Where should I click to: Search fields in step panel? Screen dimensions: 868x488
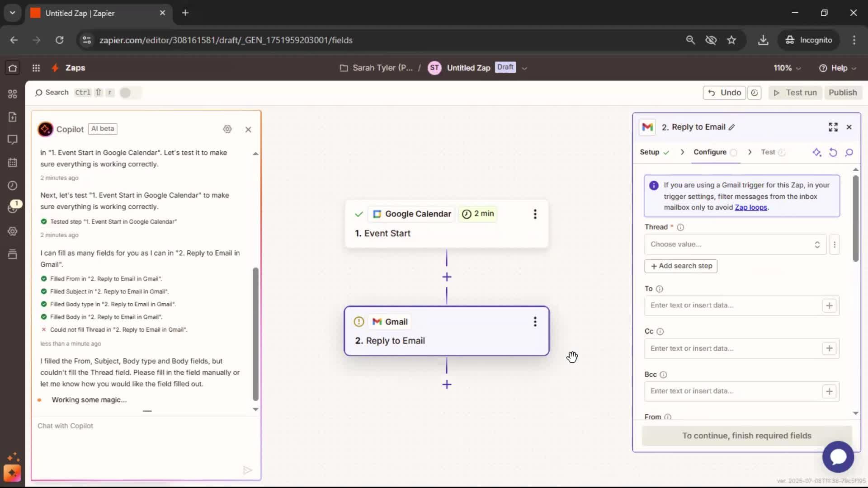pos(849,152)
